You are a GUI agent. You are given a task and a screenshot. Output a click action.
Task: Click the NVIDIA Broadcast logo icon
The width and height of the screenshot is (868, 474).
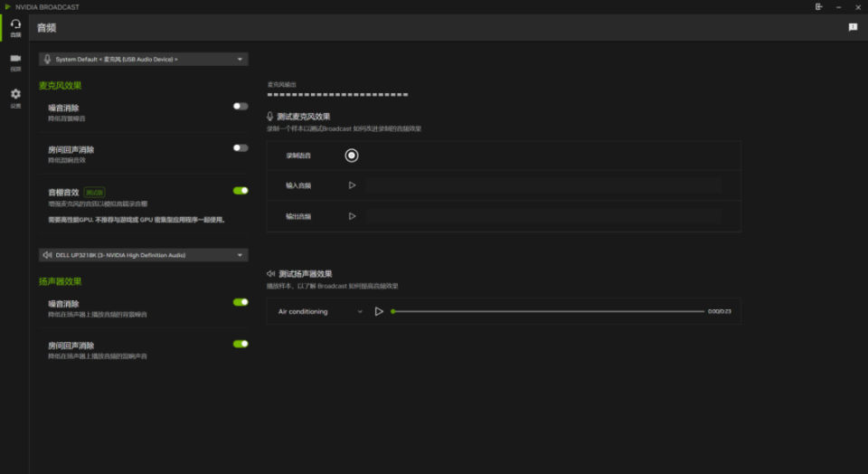tap(8, 6)
